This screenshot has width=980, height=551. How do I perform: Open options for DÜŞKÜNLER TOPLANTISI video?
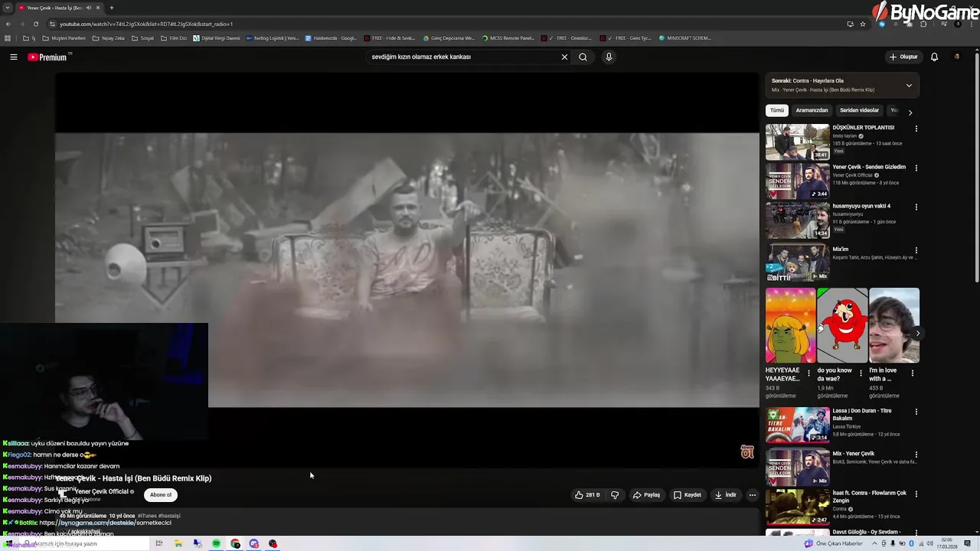916,129
